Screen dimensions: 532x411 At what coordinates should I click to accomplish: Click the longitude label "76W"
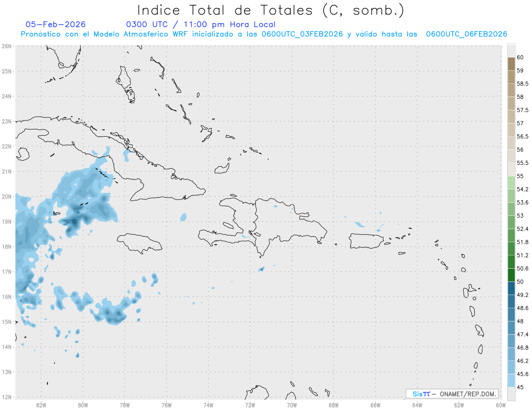[x=167, y=405]
